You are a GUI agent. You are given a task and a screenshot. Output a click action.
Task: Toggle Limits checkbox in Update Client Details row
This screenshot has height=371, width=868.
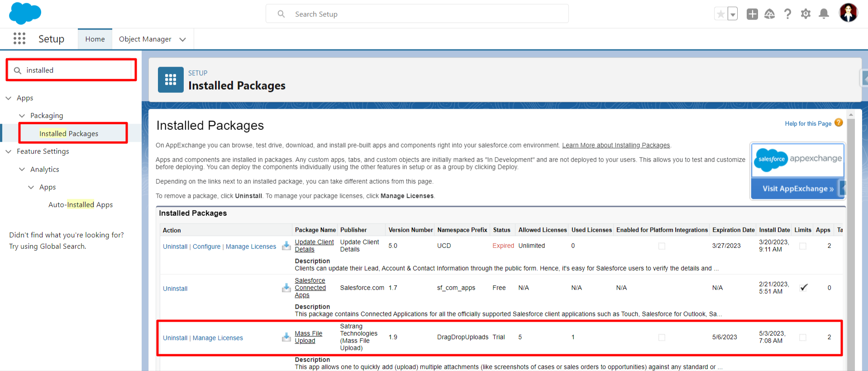803,246
